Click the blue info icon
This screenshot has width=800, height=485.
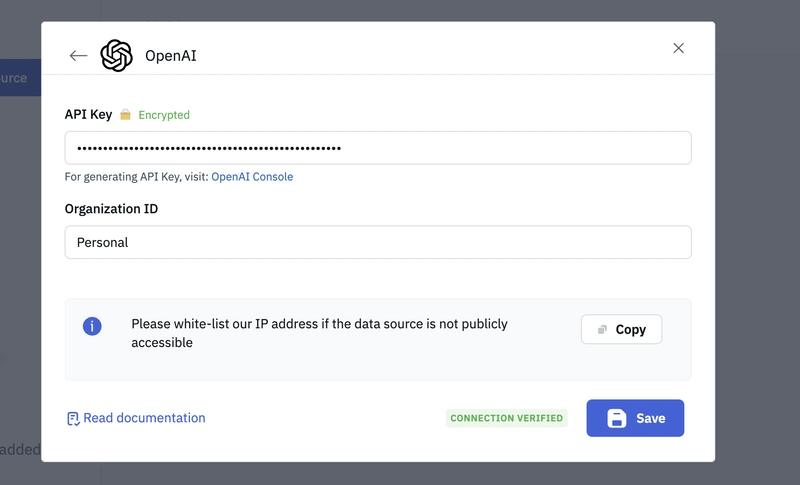point(92,326)
